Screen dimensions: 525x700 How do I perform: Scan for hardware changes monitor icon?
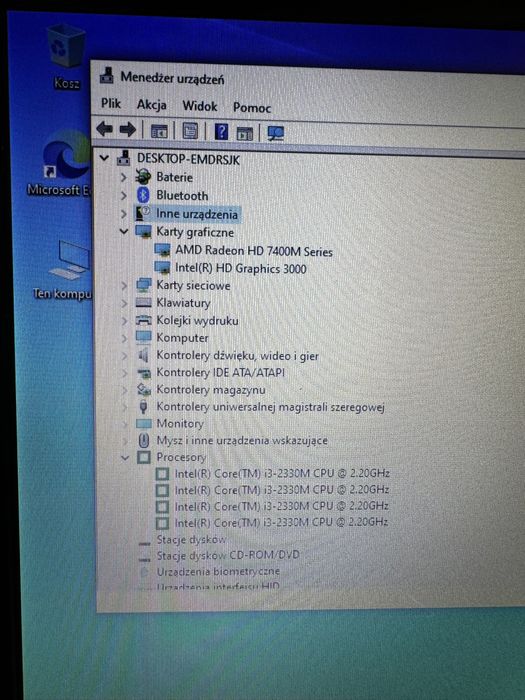coord(275,133)
